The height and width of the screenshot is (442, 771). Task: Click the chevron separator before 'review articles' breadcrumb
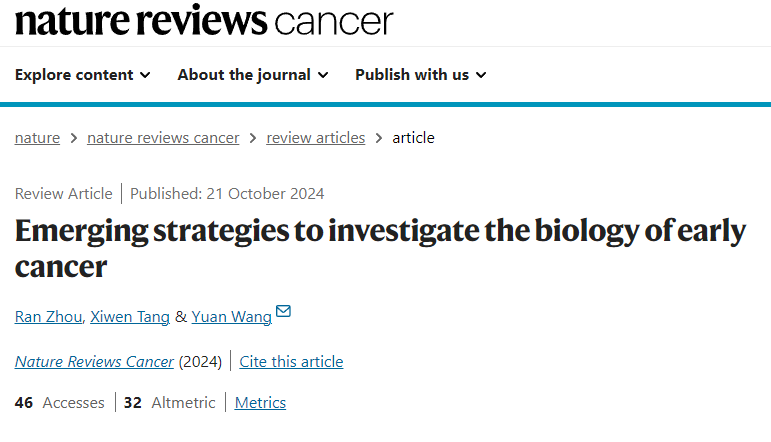[x=253, y=138]
